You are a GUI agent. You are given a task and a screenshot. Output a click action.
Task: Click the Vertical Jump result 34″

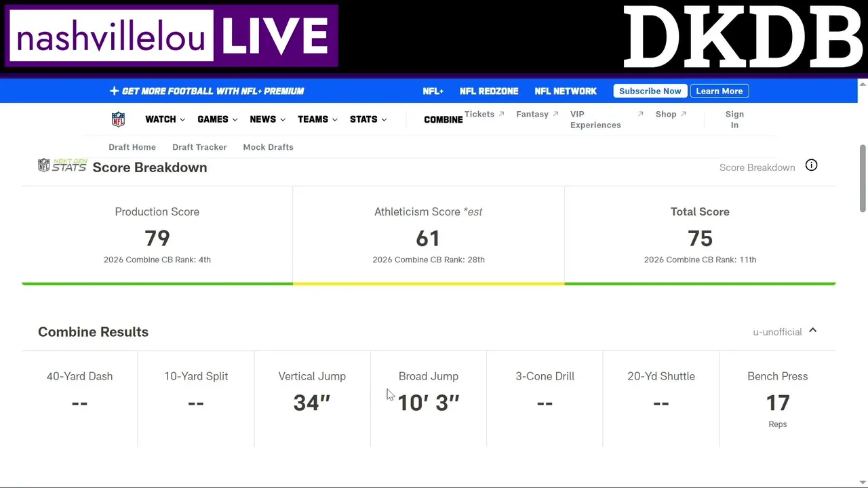[x=312, y=403]
